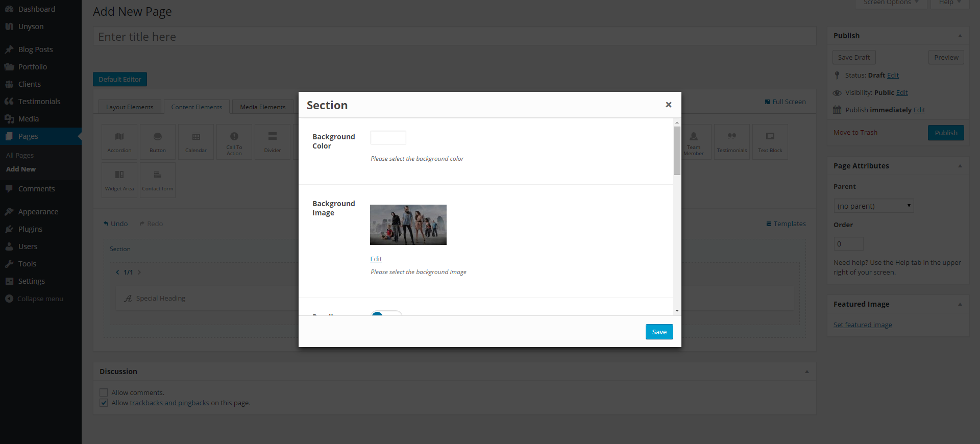Open Tools in the sidebar
This screenshot has height=444, width=980.
pyautogui.click(x=41, y=263)
